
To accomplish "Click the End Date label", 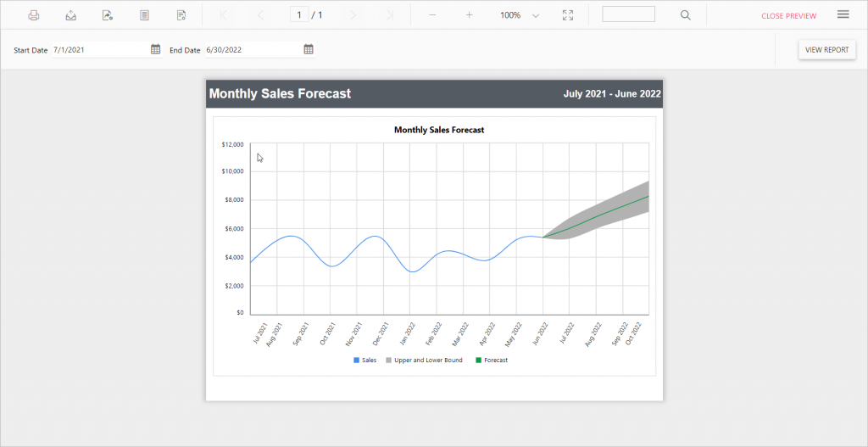I will (185, 50).
